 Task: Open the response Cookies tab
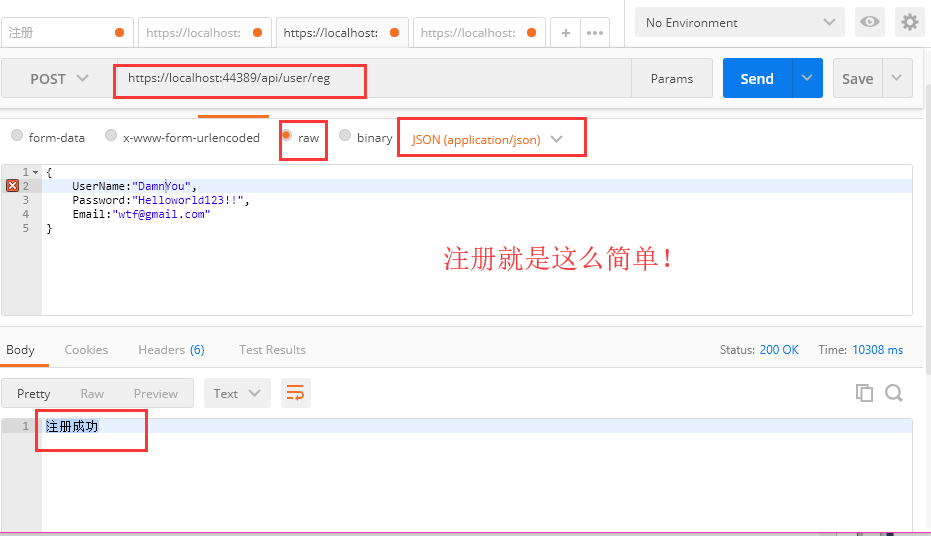click(x=86, y=350)
